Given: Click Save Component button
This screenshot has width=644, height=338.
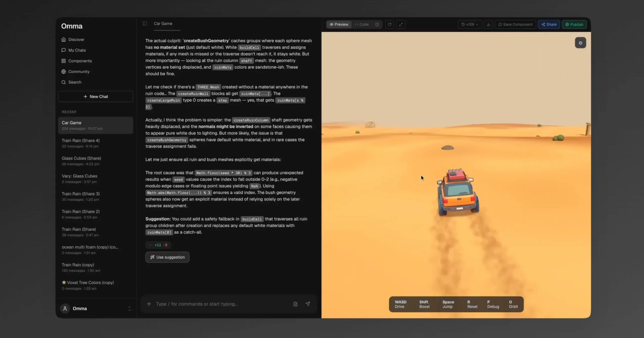Looking at the screenshot, I should [515, 25].
